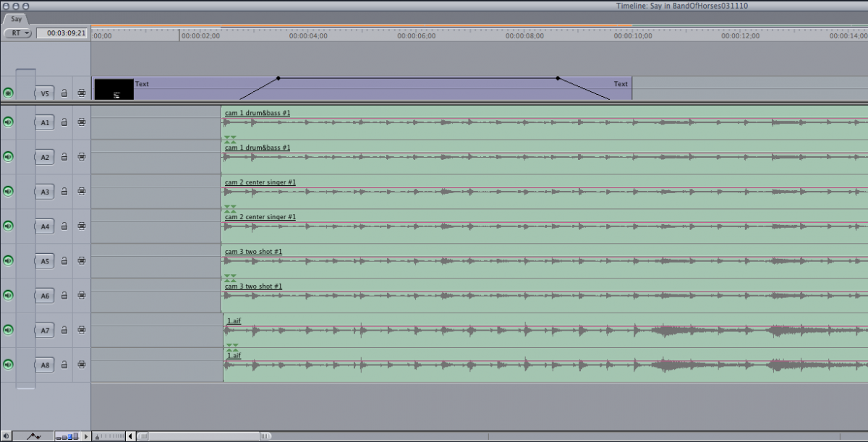Lock the A1 audio track
The height and width of the screenshot is (442, 868).
pos(64,122)
